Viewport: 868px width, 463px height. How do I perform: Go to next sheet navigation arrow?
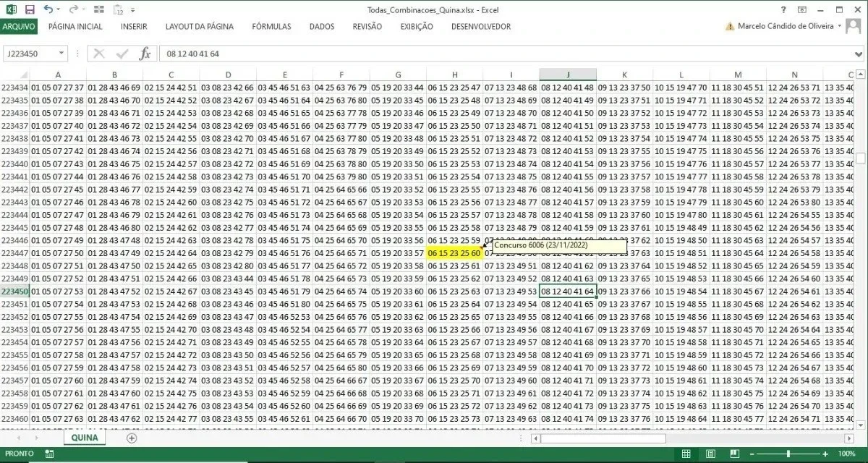click(38, 438)
